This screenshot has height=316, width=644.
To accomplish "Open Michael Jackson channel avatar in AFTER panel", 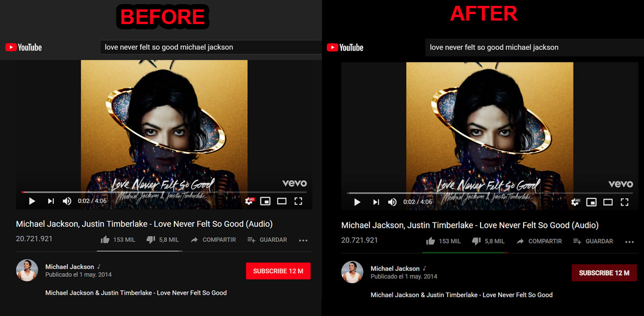I will click(x=353, y=272).
